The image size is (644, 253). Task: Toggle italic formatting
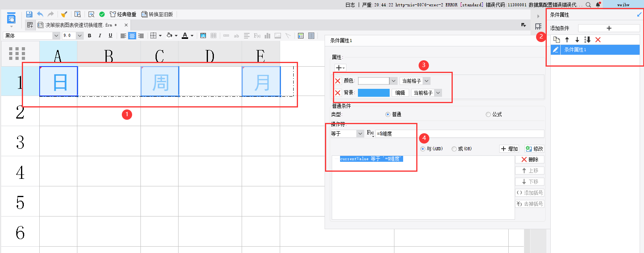pyautogui.click(x=100, y=36)
